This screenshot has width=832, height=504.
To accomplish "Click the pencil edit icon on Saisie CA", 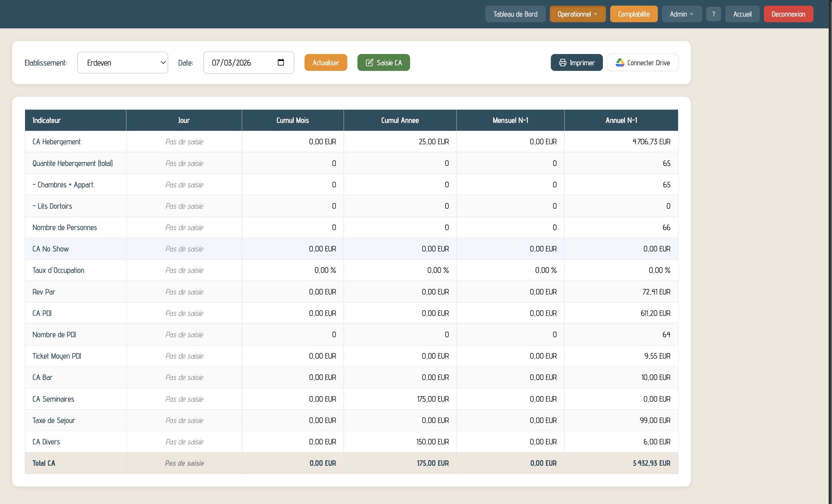I will (x=369, y=63).
